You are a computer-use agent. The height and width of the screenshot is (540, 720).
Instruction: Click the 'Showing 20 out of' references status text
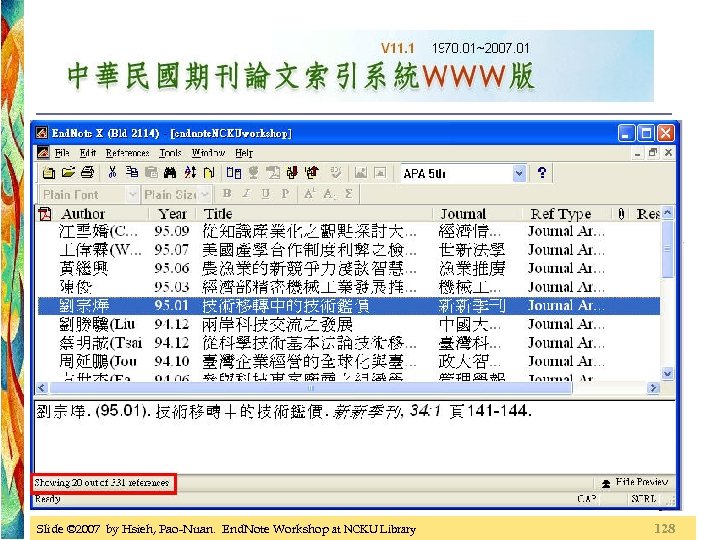101,483
